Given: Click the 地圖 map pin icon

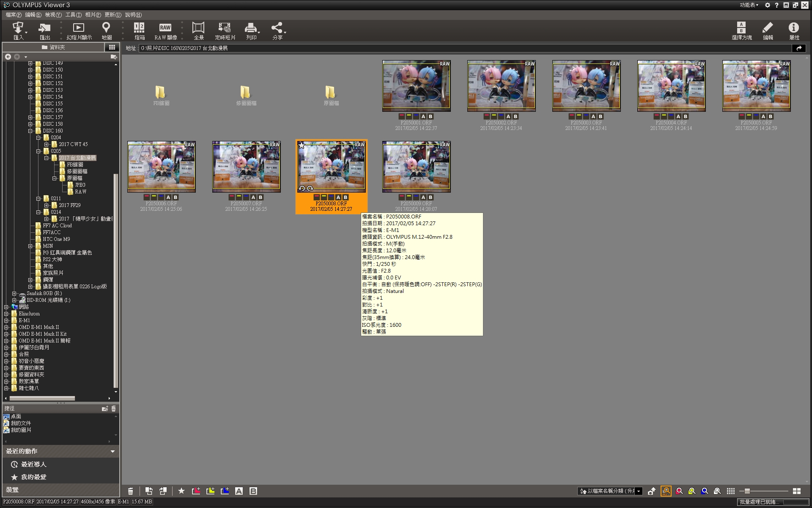Looking at the screenshot, I should [106, 31].
